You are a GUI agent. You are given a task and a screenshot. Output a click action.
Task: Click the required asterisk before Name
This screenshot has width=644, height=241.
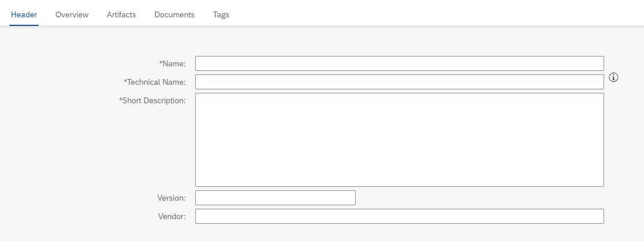(161, 63)
